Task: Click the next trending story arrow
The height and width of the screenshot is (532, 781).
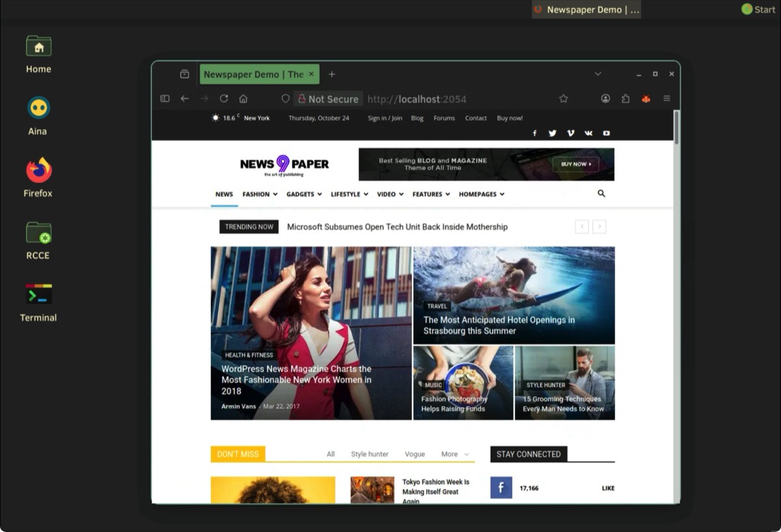Action: (x=599, y=227)
